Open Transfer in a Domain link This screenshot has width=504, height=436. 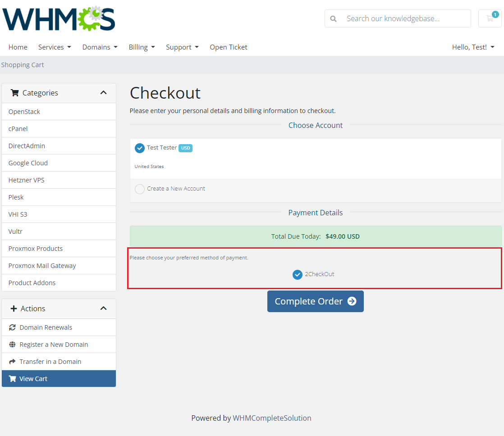[x=59, y=362]
